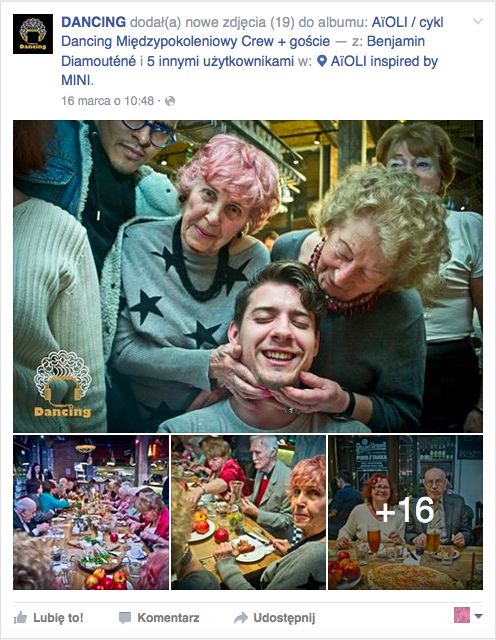Click the globe public audience icon

pos(170,101)
